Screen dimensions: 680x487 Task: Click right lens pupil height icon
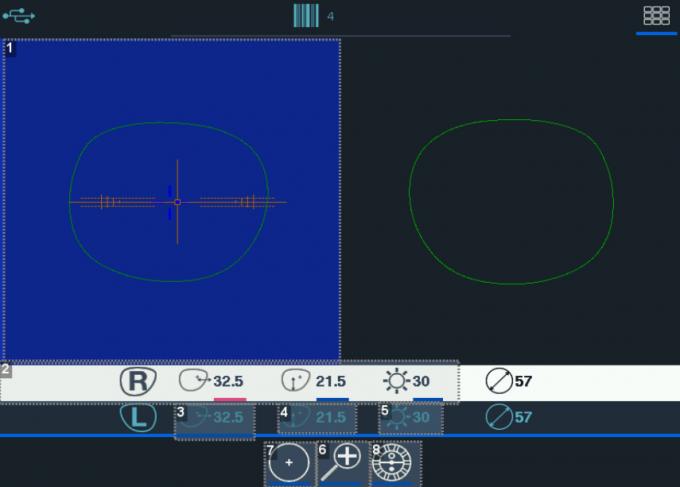coord(295,380)
